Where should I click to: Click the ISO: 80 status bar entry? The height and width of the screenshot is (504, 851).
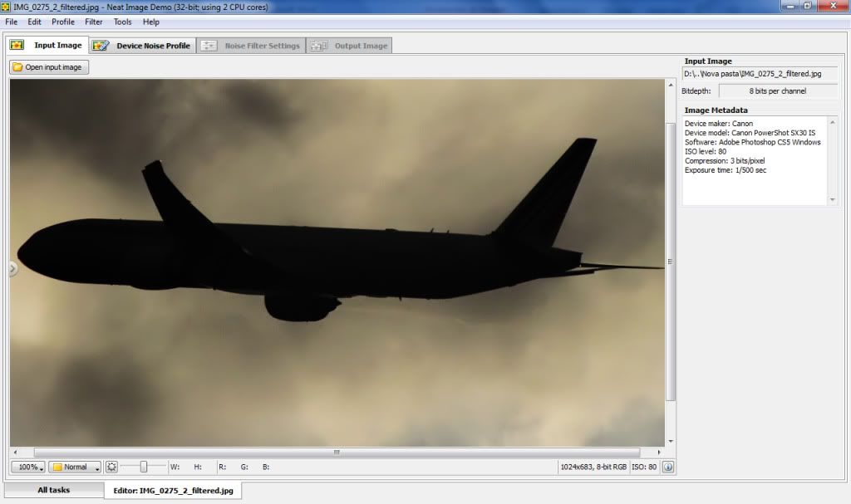[x=644, y=467]
